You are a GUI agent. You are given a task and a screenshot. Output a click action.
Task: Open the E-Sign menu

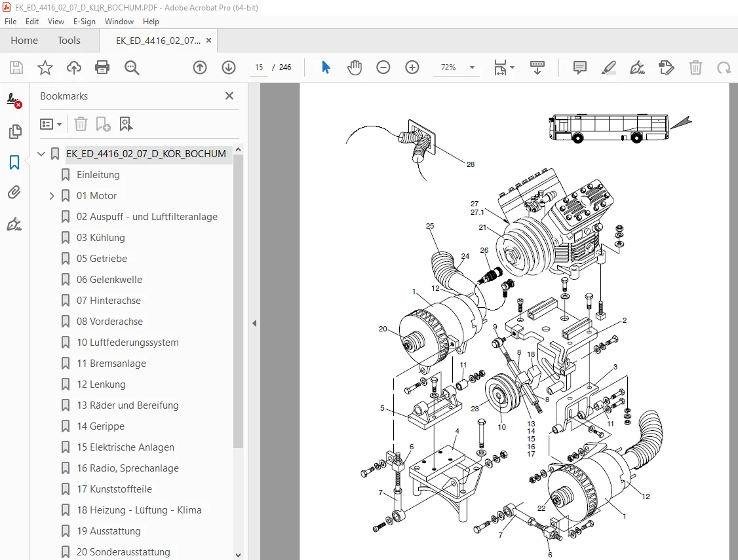85,22
